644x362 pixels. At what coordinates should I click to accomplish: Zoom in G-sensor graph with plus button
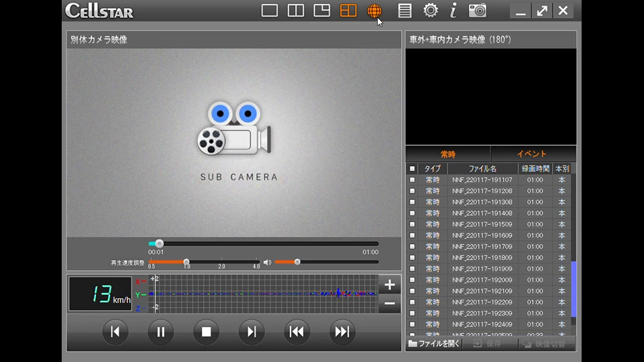pyautogui.click(x=390, y=285)
